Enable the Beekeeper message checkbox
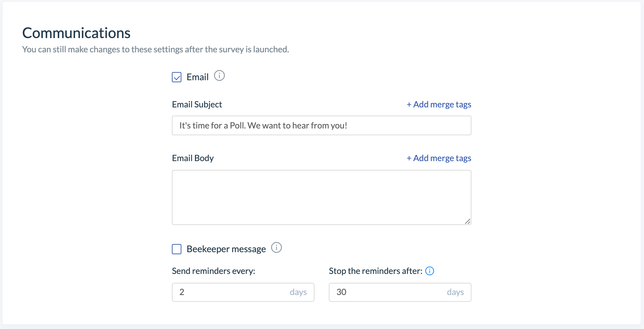Viewport: 644px width, 329px height. point(177,249)
